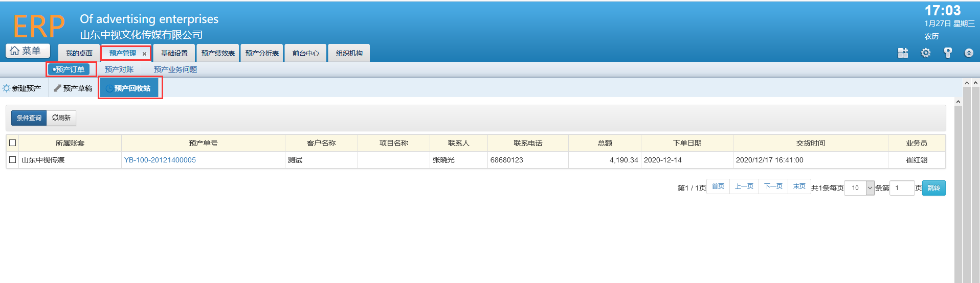Toggle the select-all header checkbox

pos(13,143)
